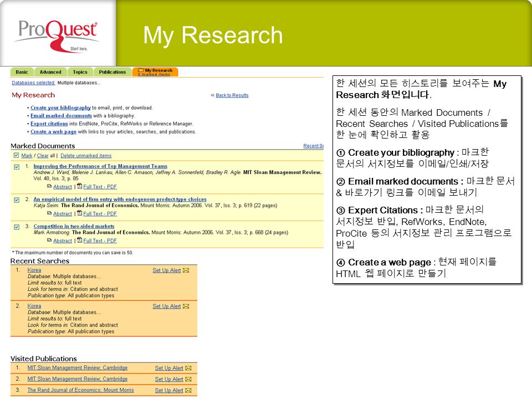Click Set Up Alert for second Korea search
Screen dimensions: 532x399
tap(167, 306)
